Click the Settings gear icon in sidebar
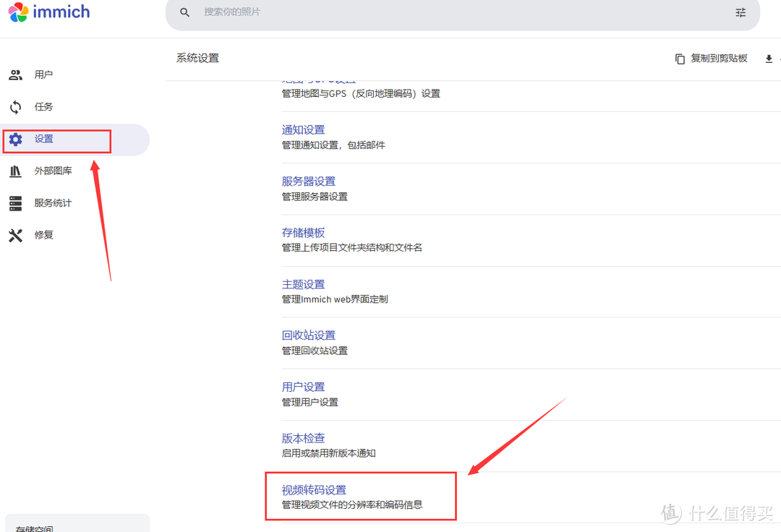The height and width of the screenshot is (532, 781). point(15,140)
